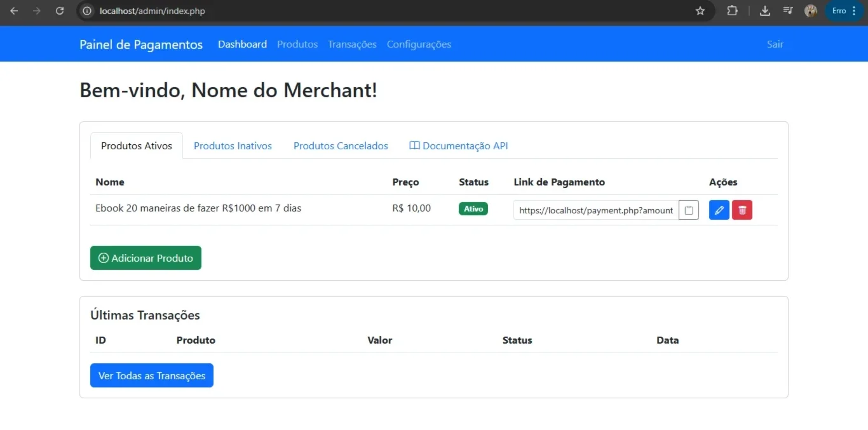Screen dimensions: 868x430
Task: Open the browser extensions puzzle icon
Action: coord(732,11)
